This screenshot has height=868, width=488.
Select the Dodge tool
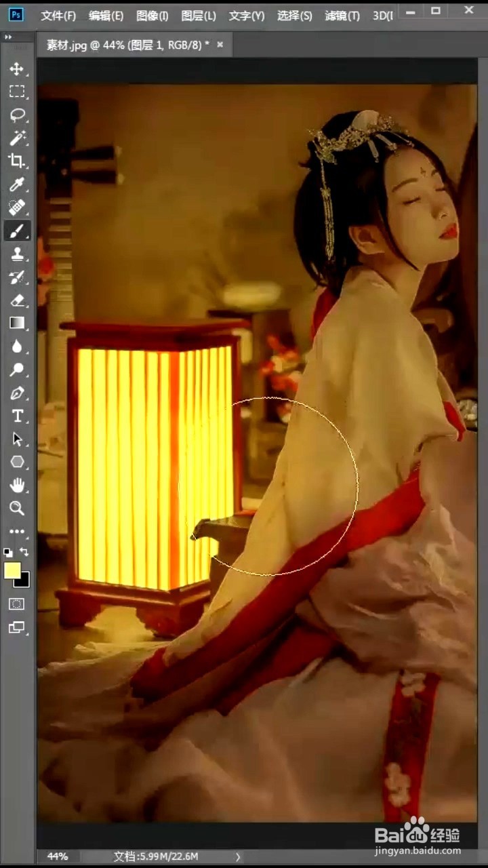[x=17, y=369]
